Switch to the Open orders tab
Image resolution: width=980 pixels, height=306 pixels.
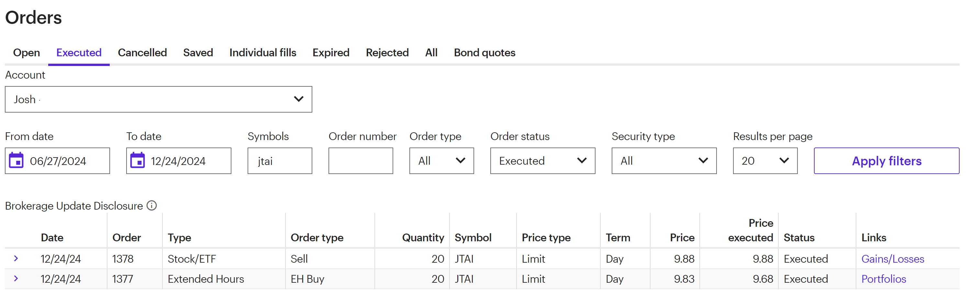(x=26, y=52)
